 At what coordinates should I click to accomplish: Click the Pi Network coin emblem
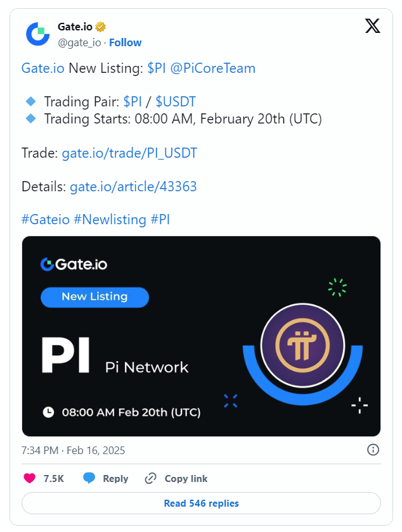click(x=302, y=346)
